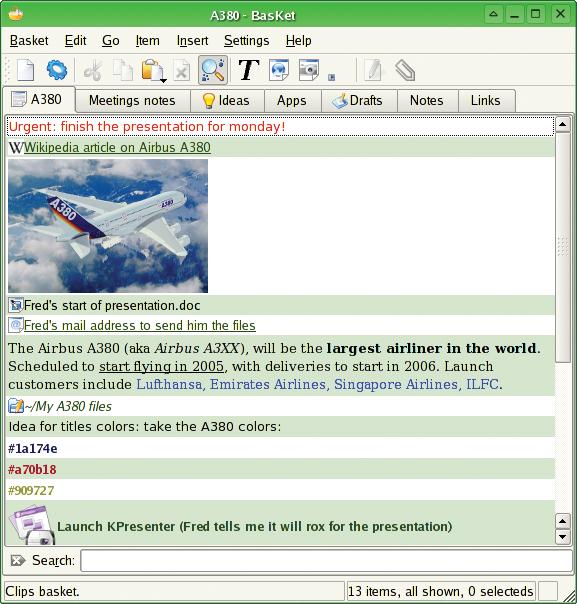Expand the paste options dropdown arrow
This screenshot has height=604, width=577.
click(163, 80)
